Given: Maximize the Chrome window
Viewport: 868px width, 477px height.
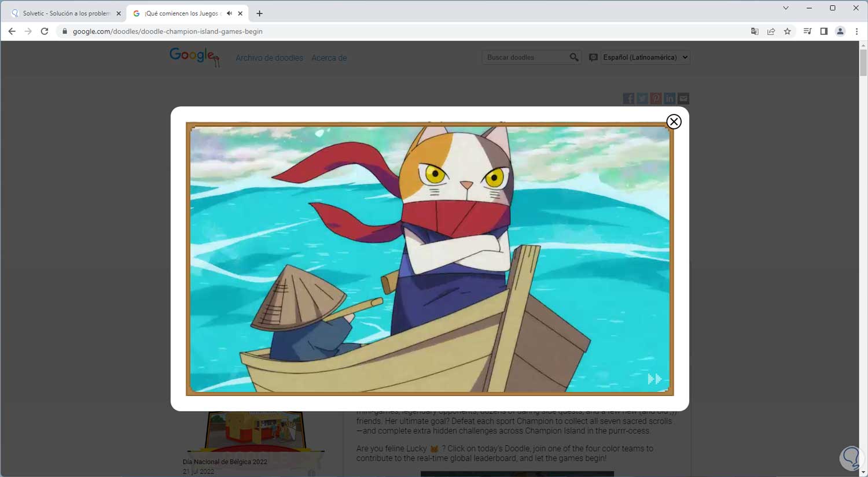Looking at the screenshot, I should (x=832, y=8).
